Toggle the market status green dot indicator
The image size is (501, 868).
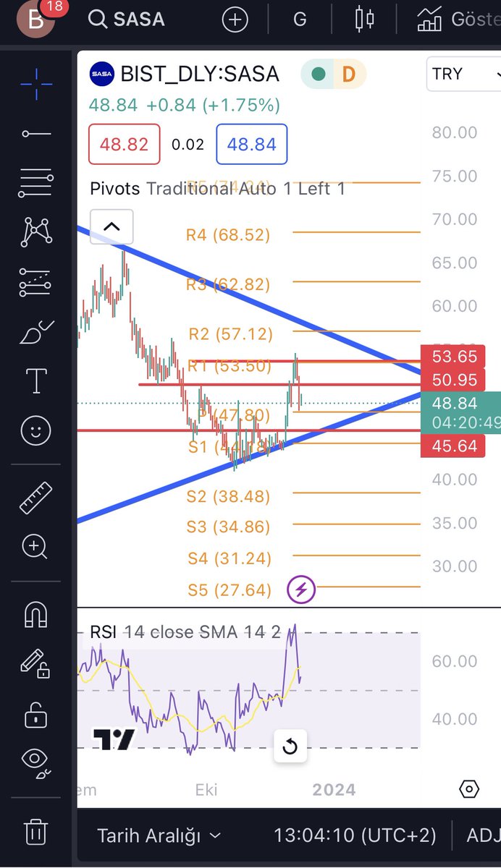(318, 74)
